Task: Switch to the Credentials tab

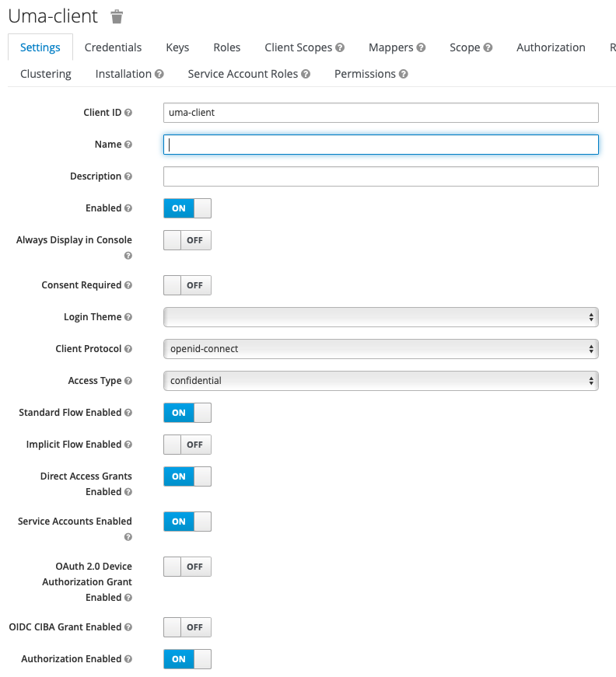Action: (x=113, y=47)
